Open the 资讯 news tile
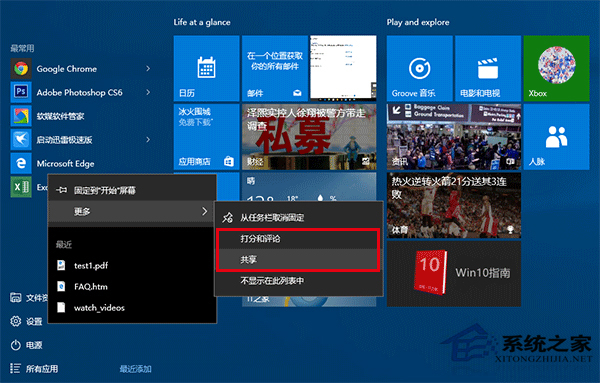 [454, 137]
